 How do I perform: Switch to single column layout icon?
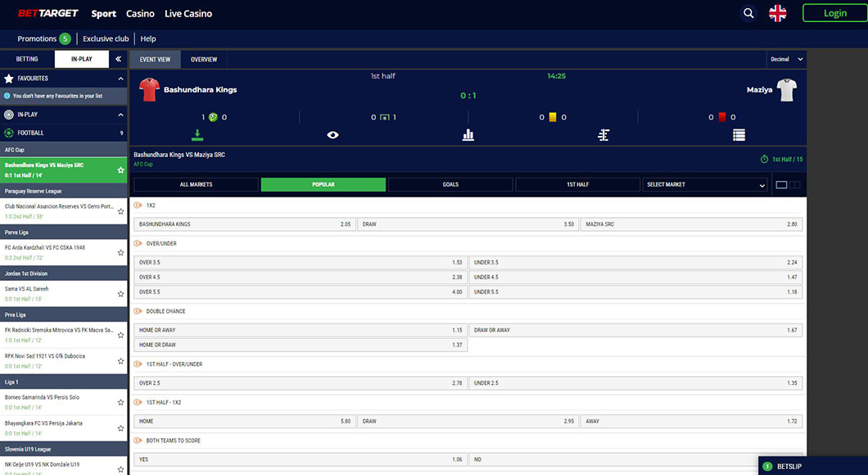coord(782,185)
